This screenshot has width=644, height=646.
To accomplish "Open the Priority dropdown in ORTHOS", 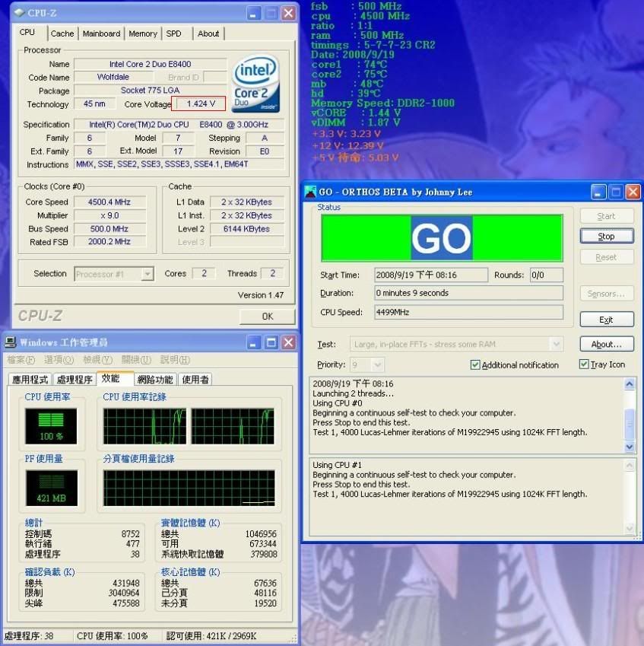I will 378,364.
